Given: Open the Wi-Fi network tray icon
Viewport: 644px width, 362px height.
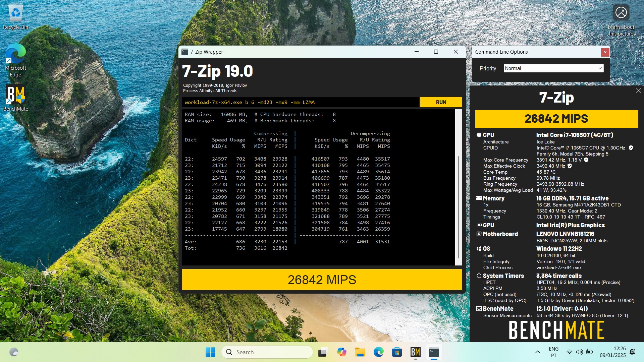Looking at the screenshot, I should click(569, 352).
